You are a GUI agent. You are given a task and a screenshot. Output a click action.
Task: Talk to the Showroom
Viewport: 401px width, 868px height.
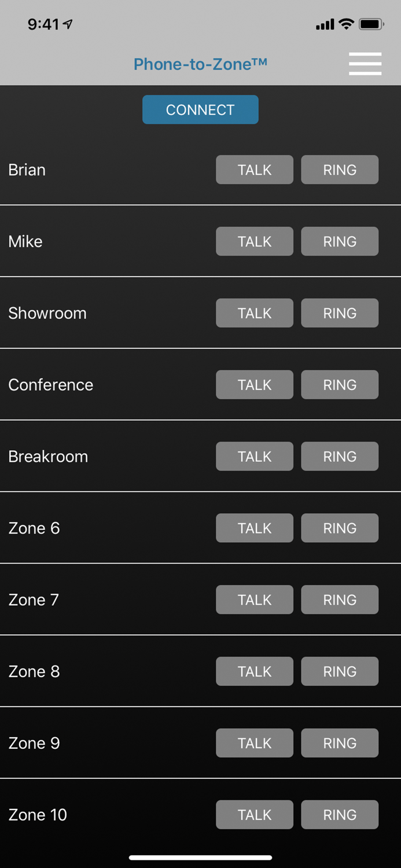pos(255,313)
